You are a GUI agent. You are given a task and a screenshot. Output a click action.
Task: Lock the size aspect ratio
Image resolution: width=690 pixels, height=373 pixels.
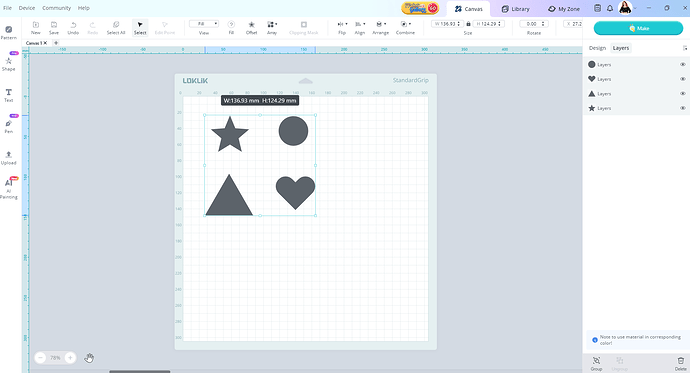point(468,24)
